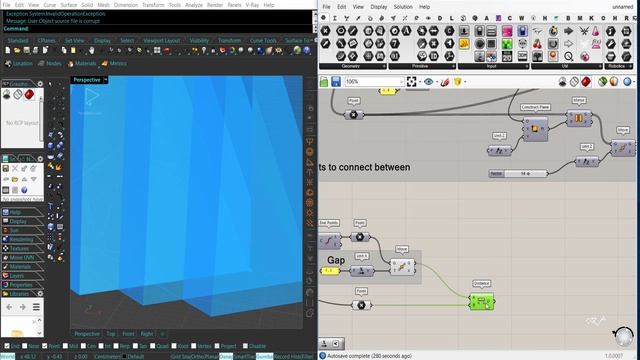This screenshot has width=640, height=360.
Task: Click the hamburger menu icon in Libraries panel
Action: point(36,307)
